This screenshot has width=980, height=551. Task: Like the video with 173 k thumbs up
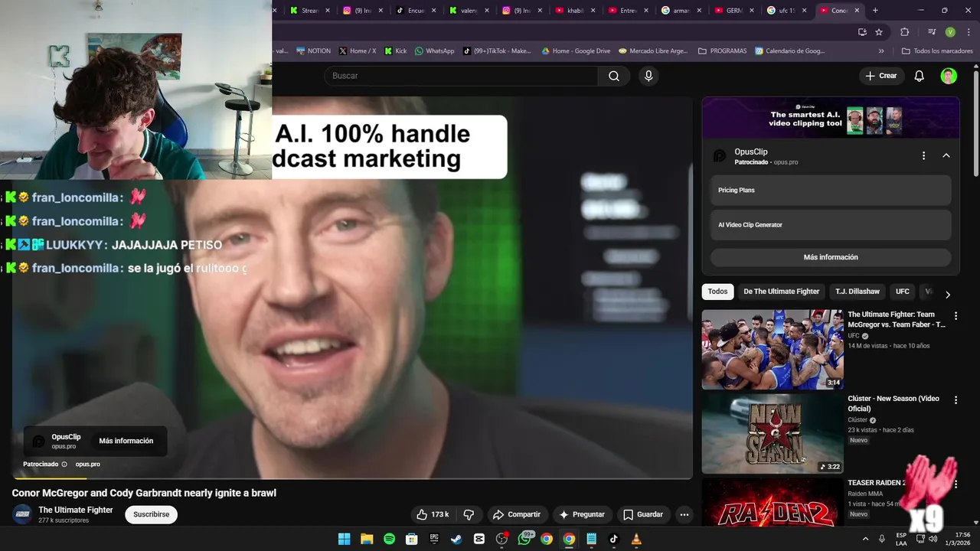(x=432, y=514)
